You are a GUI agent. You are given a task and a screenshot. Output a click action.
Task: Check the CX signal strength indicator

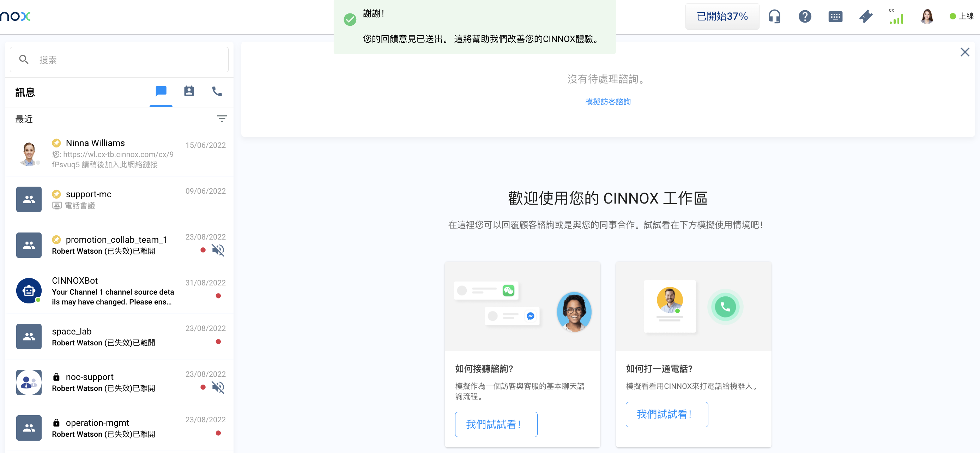pyautogui.click(x=896, y=17)
